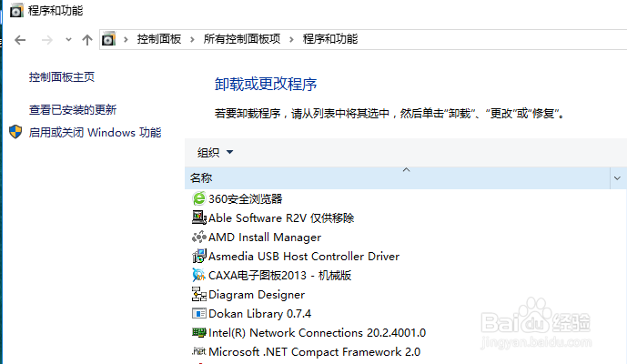Open the 控制面板主页 link
This screenshot has height=364, width=627.
pos(62,76)
